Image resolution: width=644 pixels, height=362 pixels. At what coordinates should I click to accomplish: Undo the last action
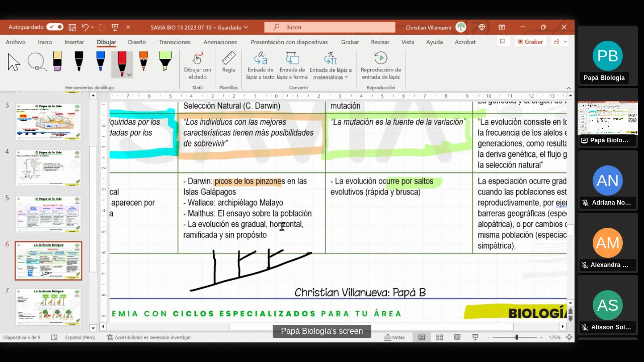pos(85,27)
